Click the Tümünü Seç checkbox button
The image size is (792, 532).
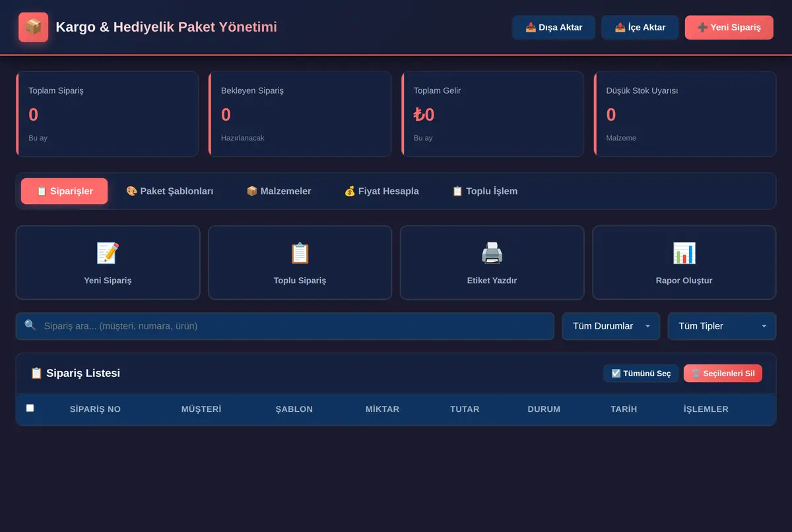pyautogui.click(x=641, y=374)
